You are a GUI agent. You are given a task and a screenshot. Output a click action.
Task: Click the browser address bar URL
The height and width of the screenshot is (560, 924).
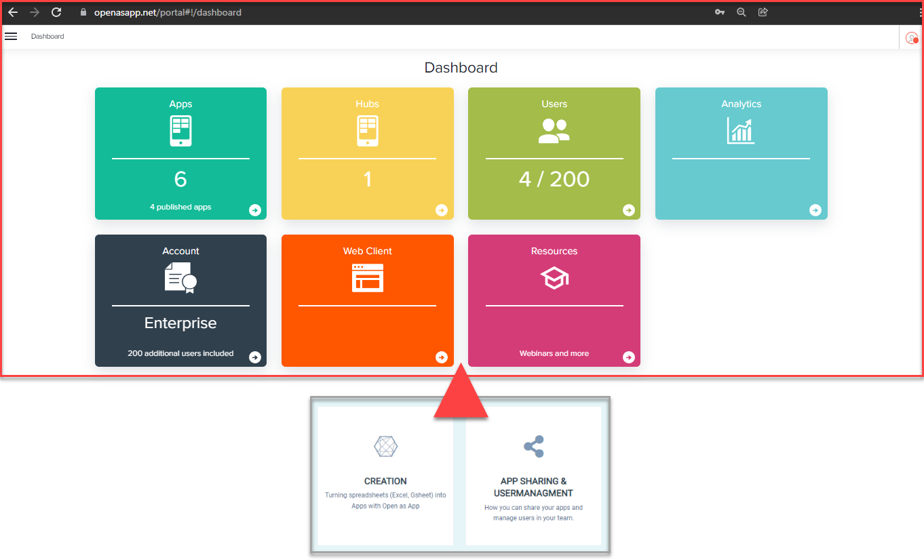[168, 12]
